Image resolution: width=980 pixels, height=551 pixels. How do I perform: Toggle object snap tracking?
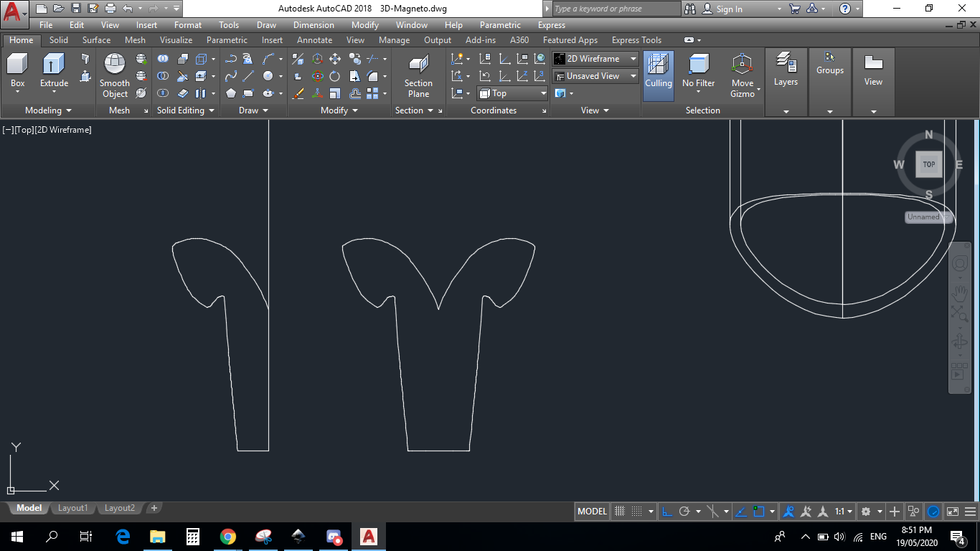[x=742, y=512]
